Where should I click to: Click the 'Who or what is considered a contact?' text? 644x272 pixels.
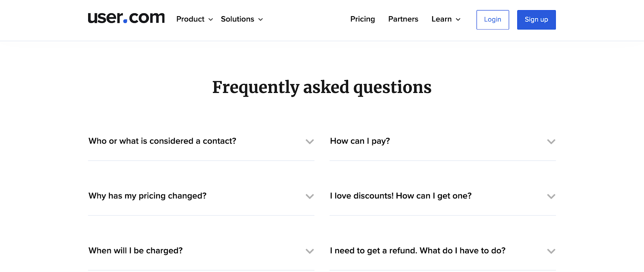[162, 141]
